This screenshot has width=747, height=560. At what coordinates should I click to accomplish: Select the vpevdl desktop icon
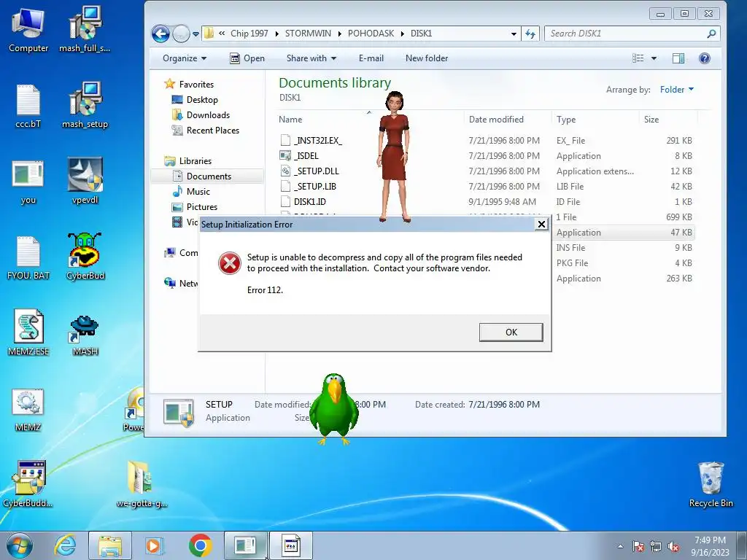pos(85,181)
